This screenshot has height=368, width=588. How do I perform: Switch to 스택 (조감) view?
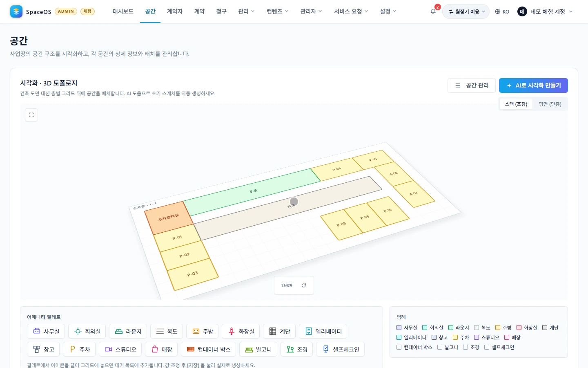click(516, 104)
